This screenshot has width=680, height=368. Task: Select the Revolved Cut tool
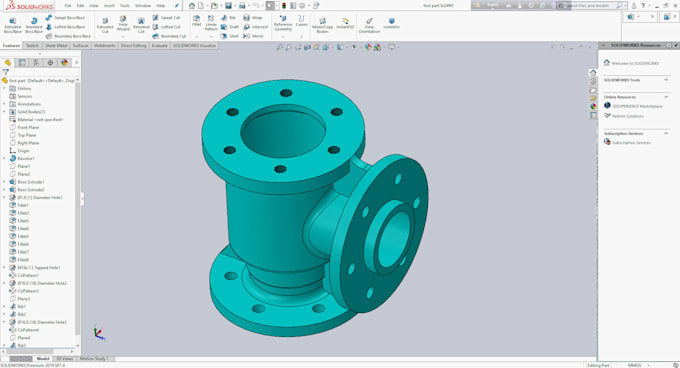tap(141, 26)
